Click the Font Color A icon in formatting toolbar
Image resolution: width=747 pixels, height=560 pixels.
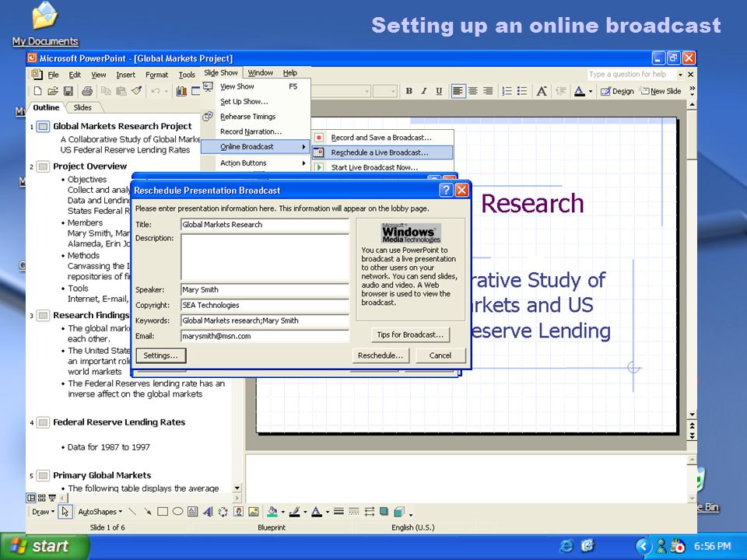[x=579, y=91]
